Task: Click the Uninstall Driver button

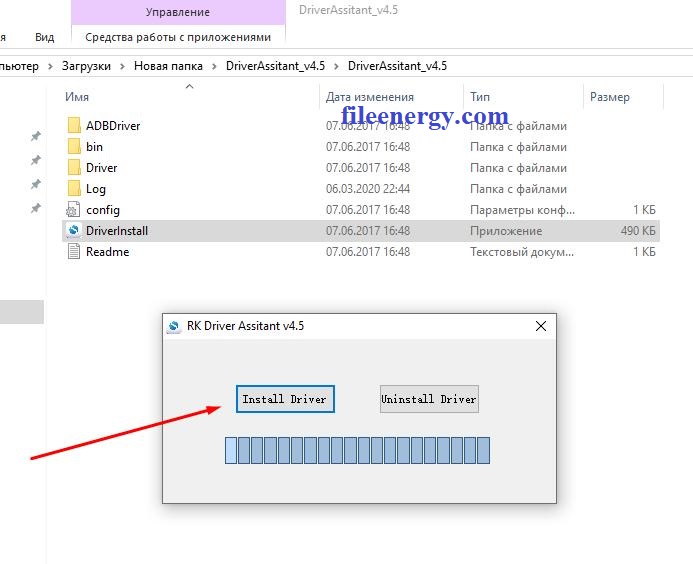Action: (429, 399)
